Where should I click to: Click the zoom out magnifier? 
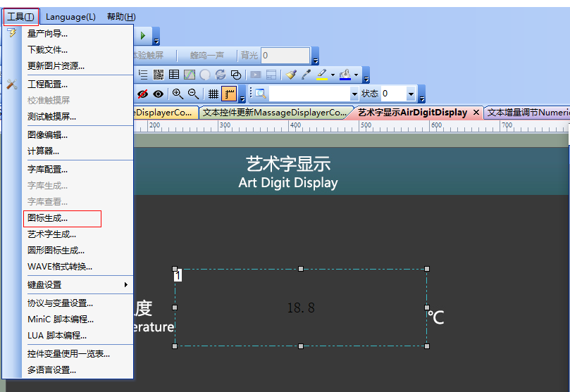(x=193, y=94)
